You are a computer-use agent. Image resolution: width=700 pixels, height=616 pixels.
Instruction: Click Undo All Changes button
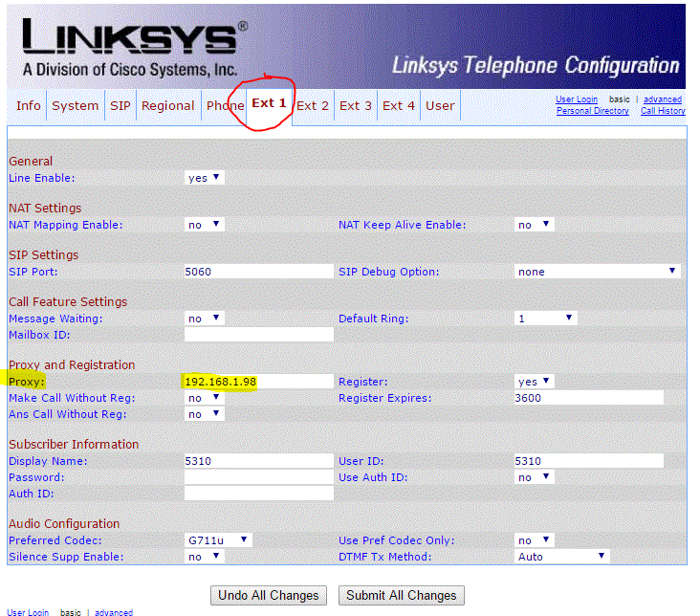pyautogui.click(x=269, y=596)
